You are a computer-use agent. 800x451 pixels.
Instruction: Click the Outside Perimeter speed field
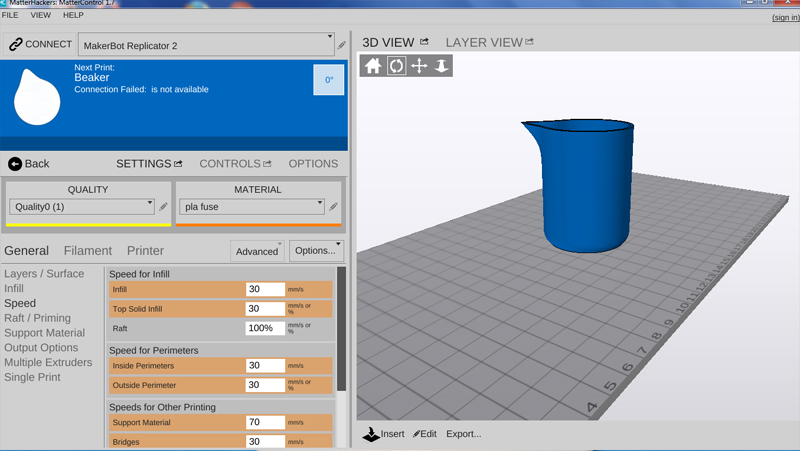point(265,385)
